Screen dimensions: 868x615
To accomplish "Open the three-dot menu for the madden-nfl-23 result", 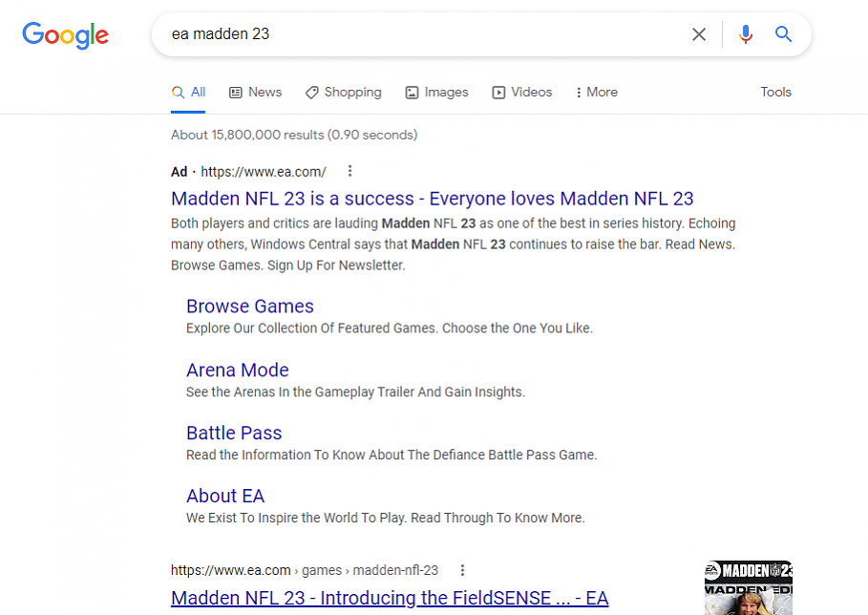I will pyautogui.click(x=463, y=569).
